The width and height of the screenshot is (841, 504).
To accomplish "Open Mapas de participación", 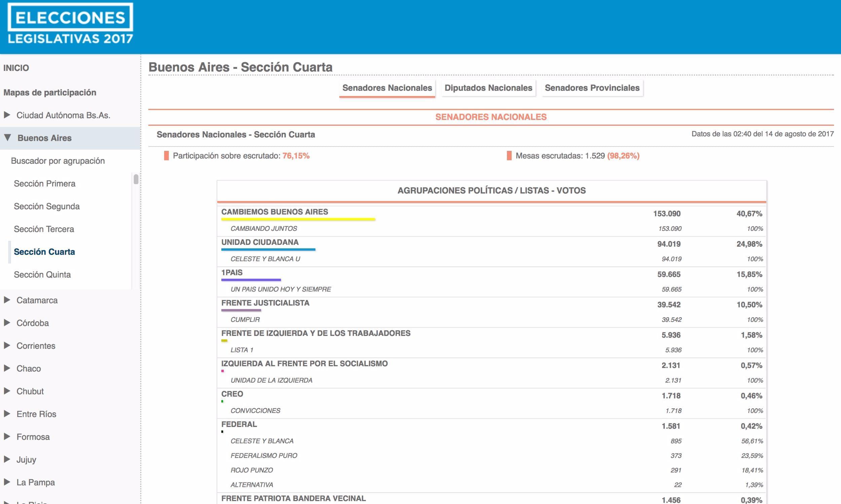I will click(50, 92).
